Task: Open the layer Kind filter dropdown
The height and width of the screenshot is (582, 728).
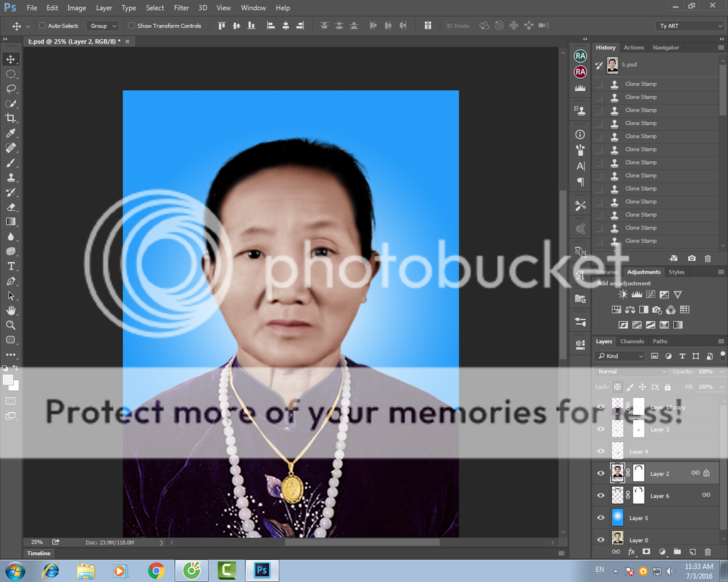Action: click(x=620, y=356)
